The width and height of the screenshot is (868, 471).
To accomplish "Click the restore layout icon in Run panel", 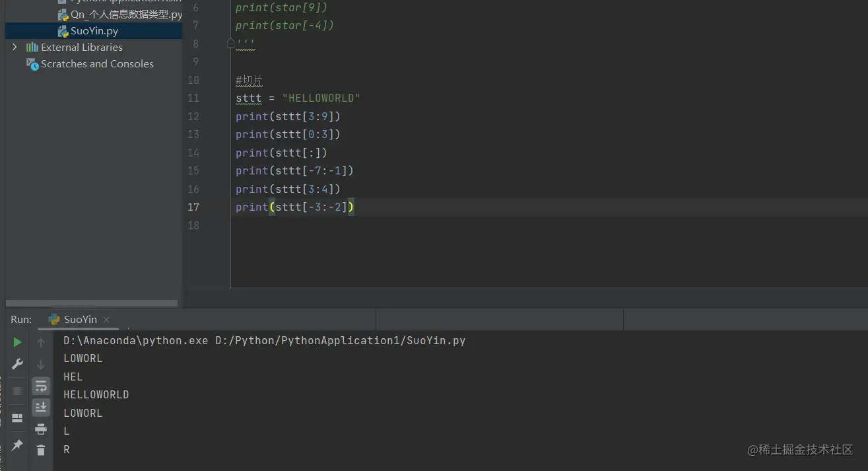I will click(x=18, y=418).
